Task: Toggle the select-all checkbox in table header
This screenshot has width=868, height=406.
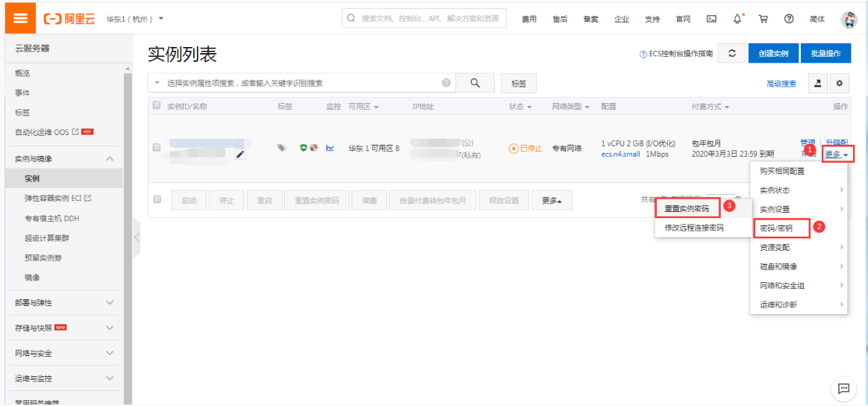Action: click(x=157, y=106)
